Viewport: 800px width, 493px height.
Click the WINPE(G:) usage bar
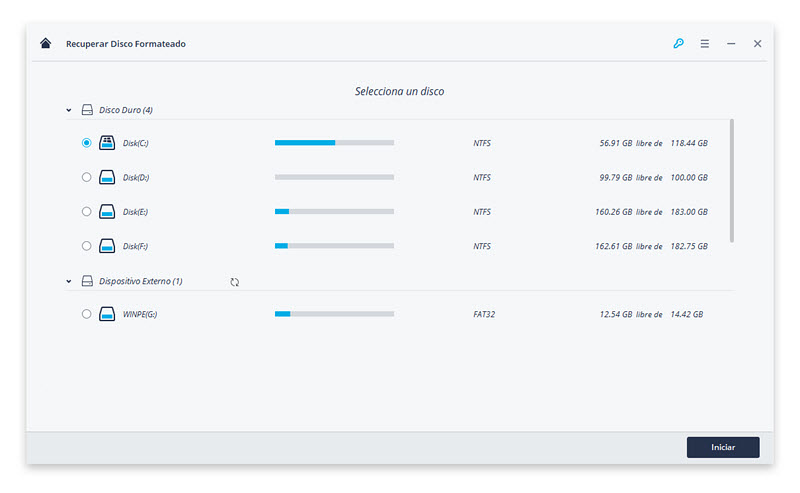[x=334, y=314]
